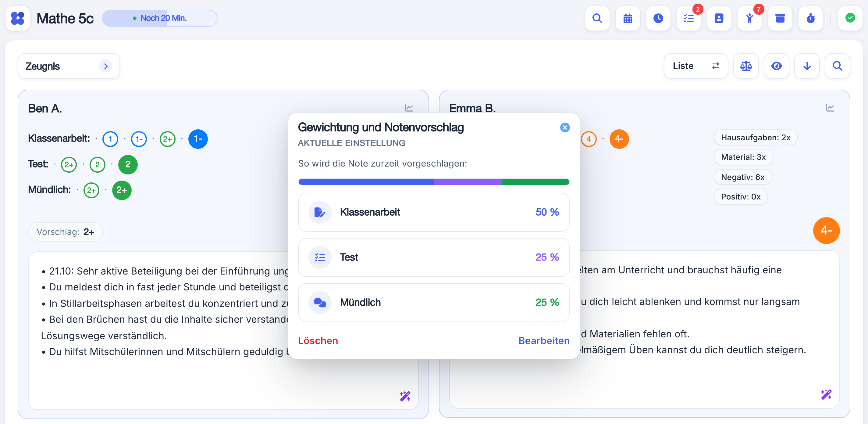This screenshot has width=868, height=424.
Task: Click the Hausaufgaben: 2x tag
Action: click(756, 138)
